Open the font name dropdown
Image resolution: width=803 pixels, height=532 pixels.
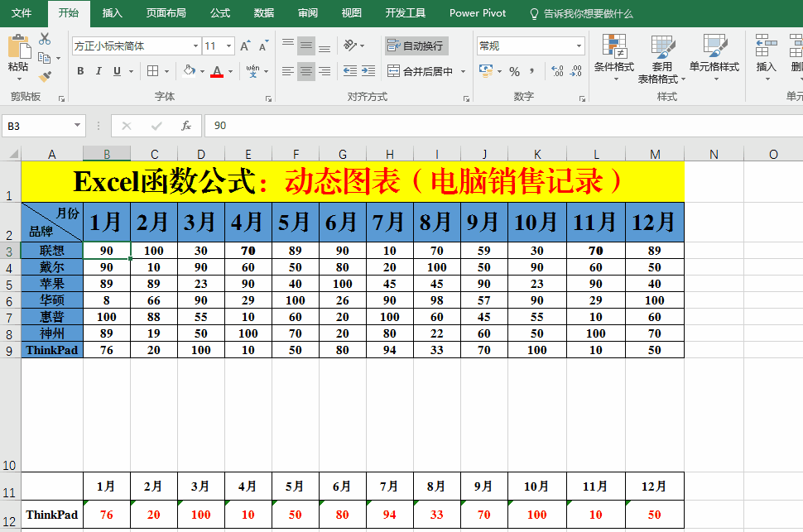click(195, 46)
